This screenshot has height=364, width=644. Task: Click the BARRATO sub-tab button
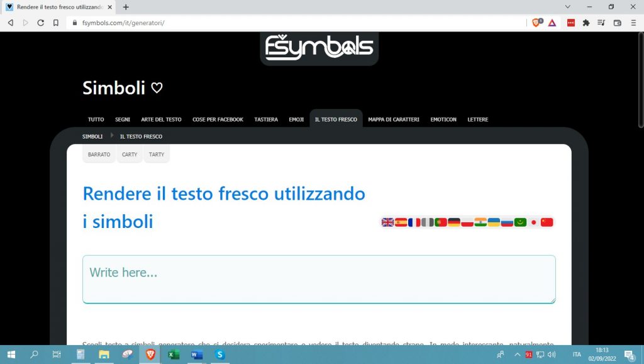[x=99, y=154]
